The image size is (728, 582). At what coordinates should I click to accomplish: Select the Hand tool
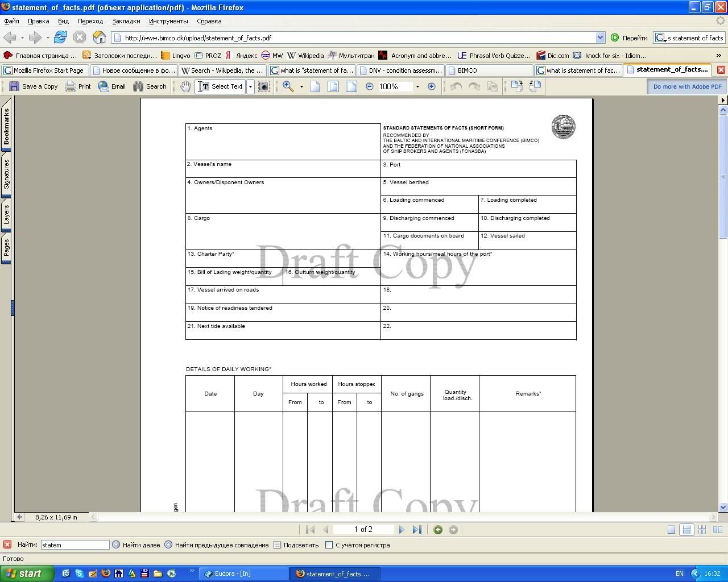click(185, 86)
